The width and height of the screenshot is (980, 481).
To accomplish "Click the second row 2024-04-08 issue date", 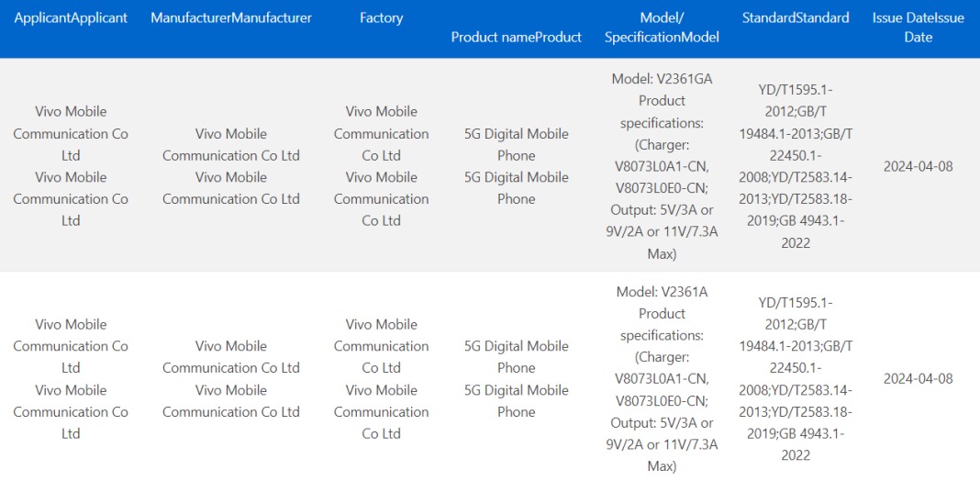I will tap(919, 378).
